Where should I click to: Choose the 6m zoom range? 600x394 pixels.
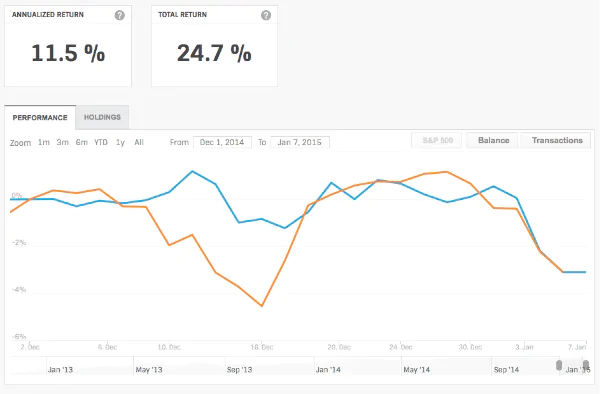82,142
